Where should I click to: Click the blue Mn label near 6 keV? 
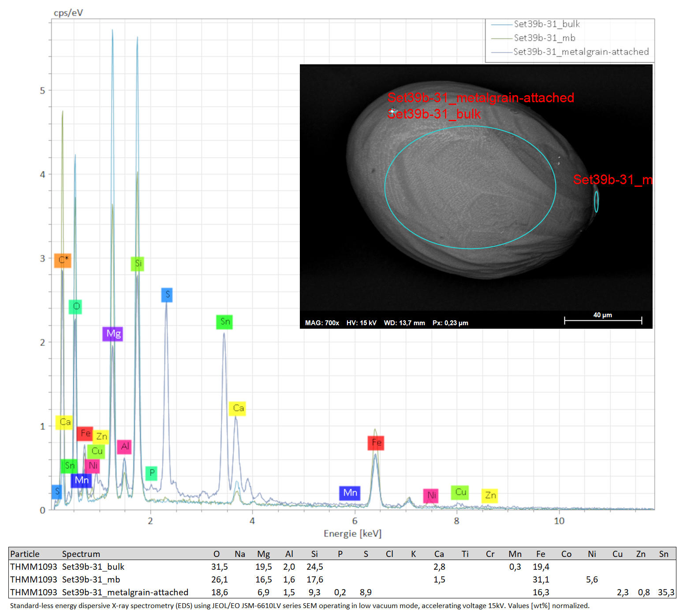[x=350, y=493]
